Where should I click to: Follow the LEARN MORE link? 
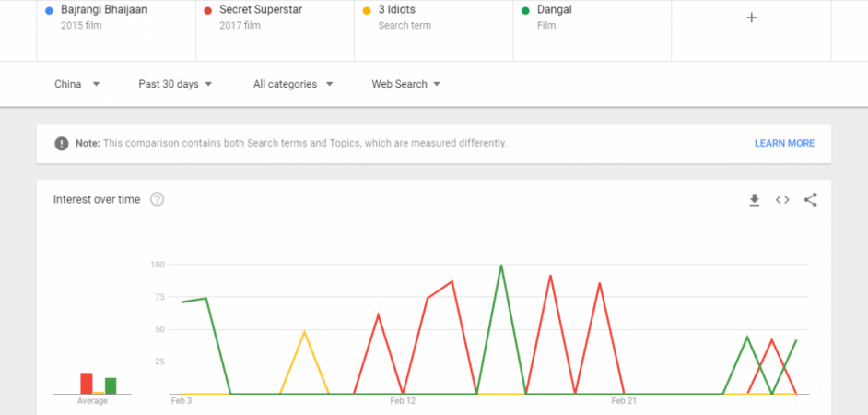click(784, 144)
